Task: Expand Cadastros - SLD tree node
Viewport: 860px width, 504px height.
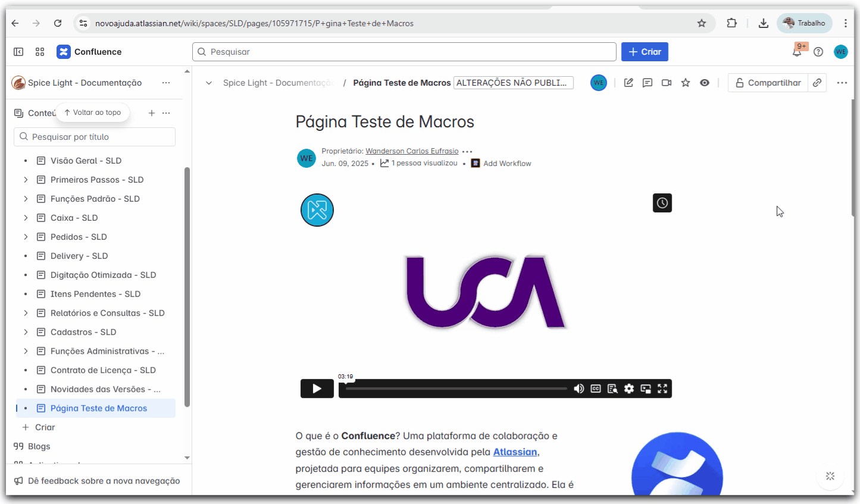Action: pyautogui.click(x=26, y=332)
